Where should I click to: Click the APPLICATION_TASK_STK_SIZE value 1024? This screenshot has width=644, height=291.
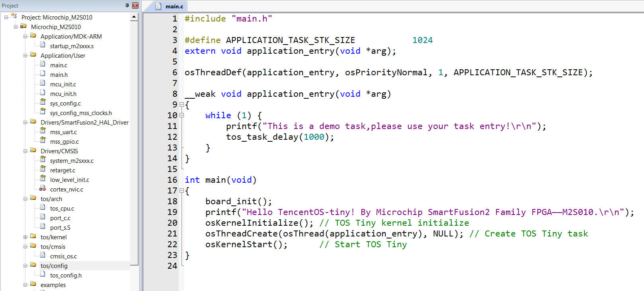[422, 40]
